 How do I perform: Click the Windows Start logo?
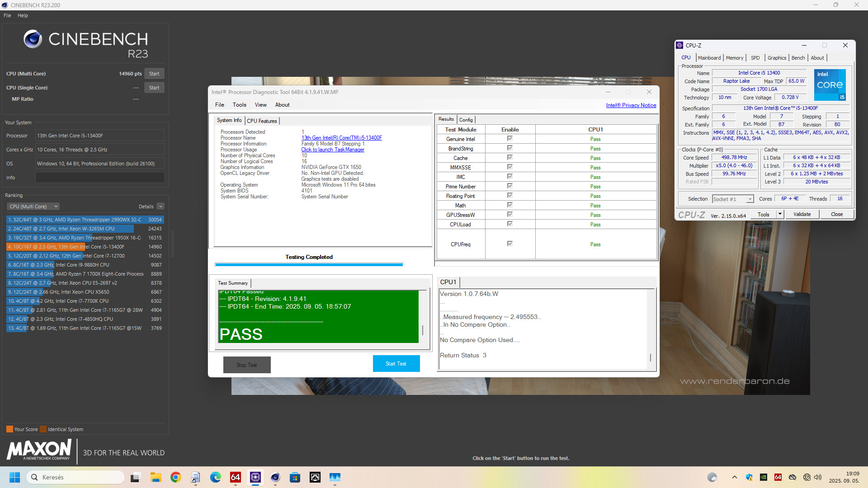click(15, 477)
